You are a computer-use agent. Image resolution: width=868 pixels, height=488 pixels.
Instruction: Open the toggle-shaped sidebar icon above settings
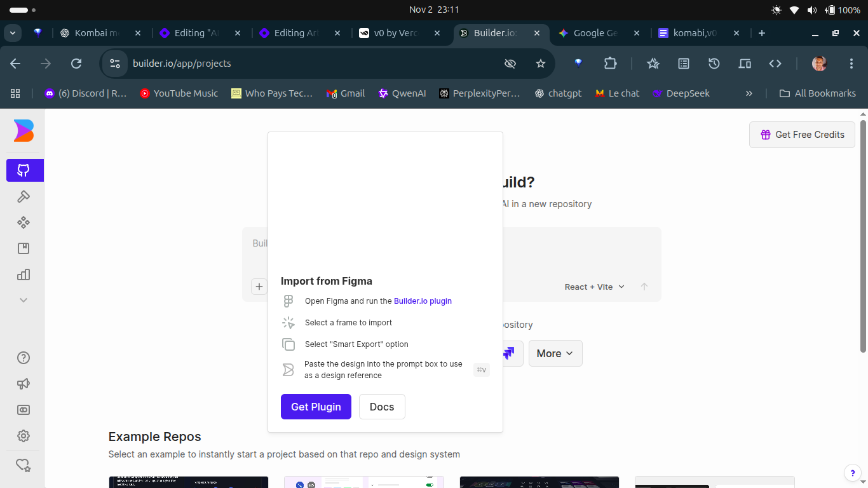click(x=24, y=410)
